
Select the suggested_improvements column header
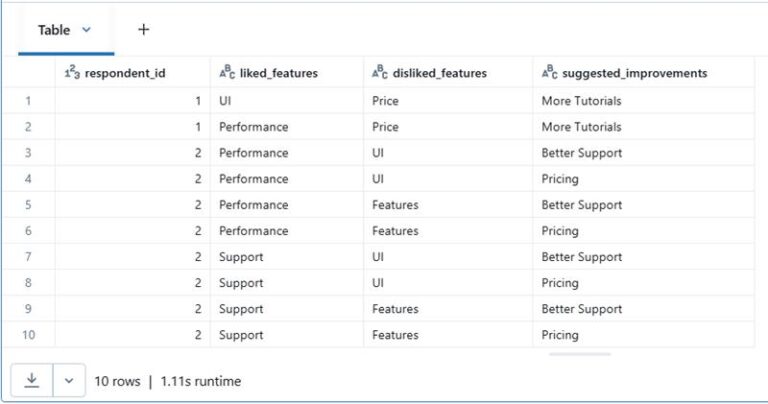635,73
